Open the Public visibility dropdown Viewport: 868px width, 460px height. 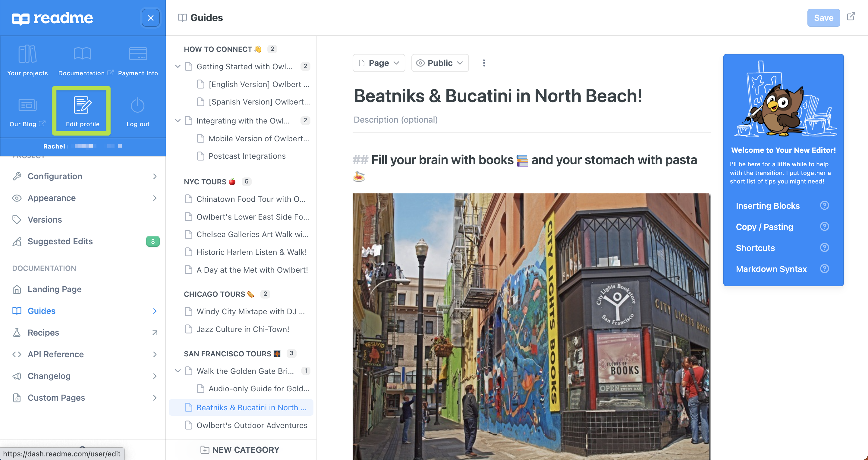pos(440,63)
